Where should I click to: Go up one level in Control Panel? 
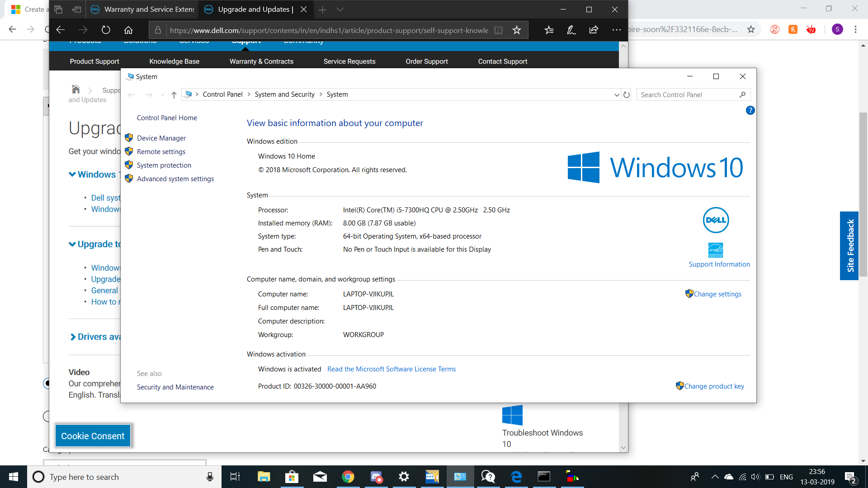tap(174, 94)
